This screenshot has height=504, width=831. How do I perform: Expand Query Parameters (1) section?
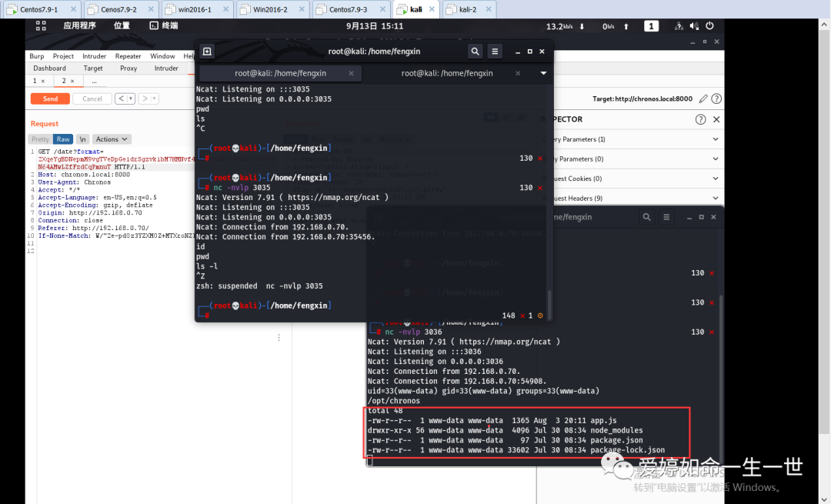point(632,139)
